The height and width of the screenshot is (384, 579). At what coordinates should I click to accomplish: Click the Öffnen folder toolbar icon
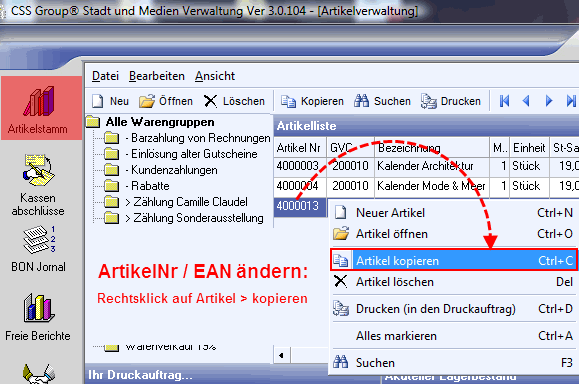(x=147, y=101)
